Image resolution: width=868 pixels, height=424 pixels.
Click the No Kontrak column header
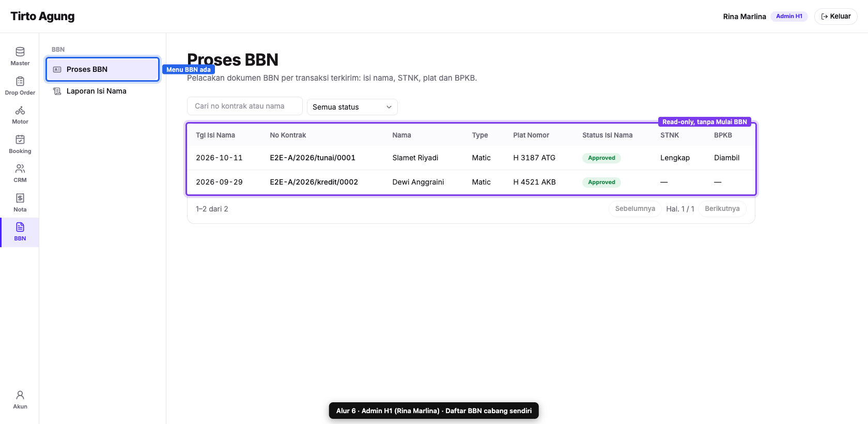click(288, 135)
